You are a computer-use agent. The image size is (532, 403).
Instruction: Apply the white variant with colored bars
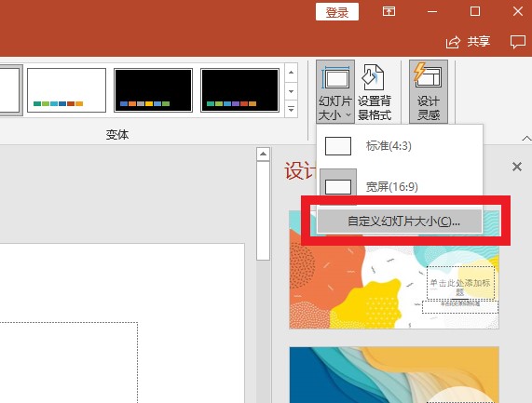pyautogui.click(x=66, y=90)
